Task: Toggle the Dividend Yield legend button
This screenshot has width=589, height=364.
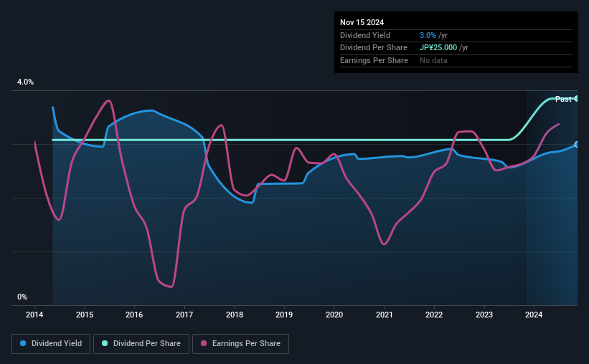Action: pos(51,344)
